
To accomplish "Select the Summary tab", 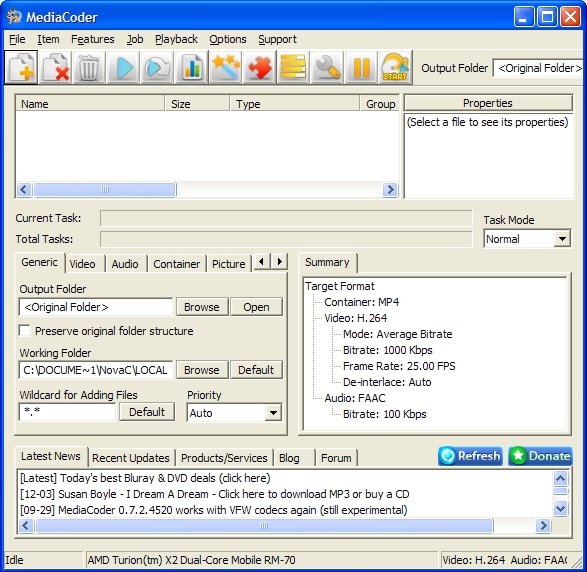I will tap(327, 262).
